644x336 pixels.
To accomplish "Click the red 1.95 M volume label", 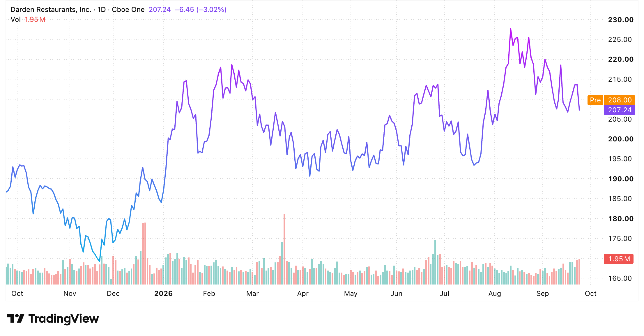I will (x=619, y=259).
